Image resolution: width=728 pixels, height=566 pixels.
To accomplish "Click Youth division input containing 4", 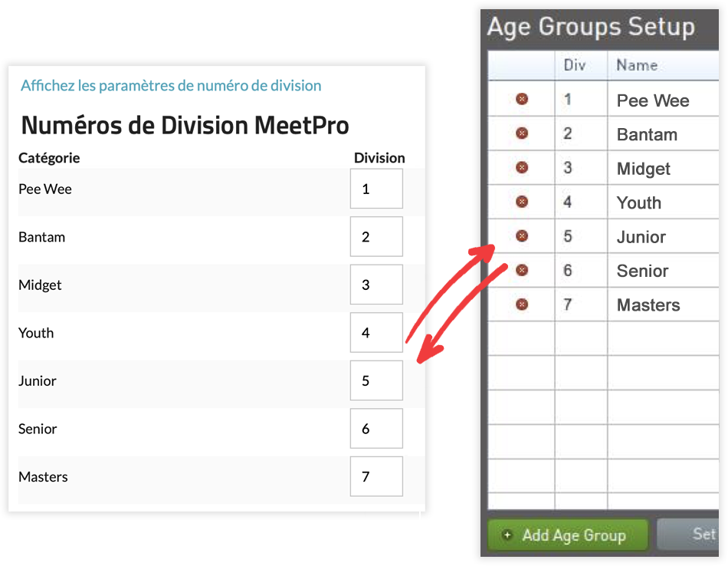I will click(x=376, y=332).
